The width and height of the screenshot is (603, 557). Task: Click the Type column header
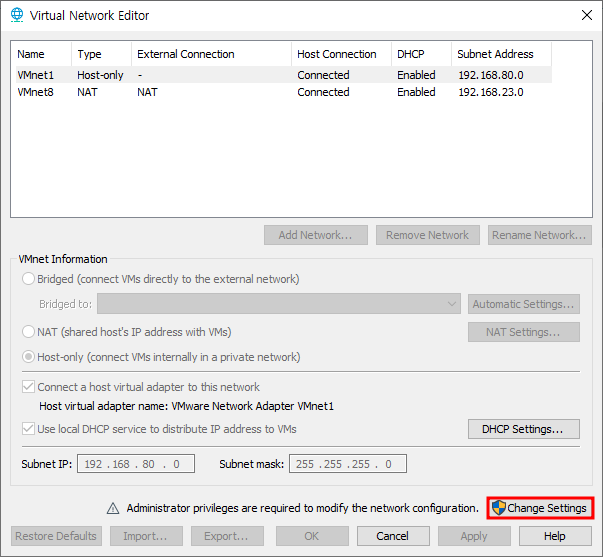pyautogui.click(x=102, y=54)
